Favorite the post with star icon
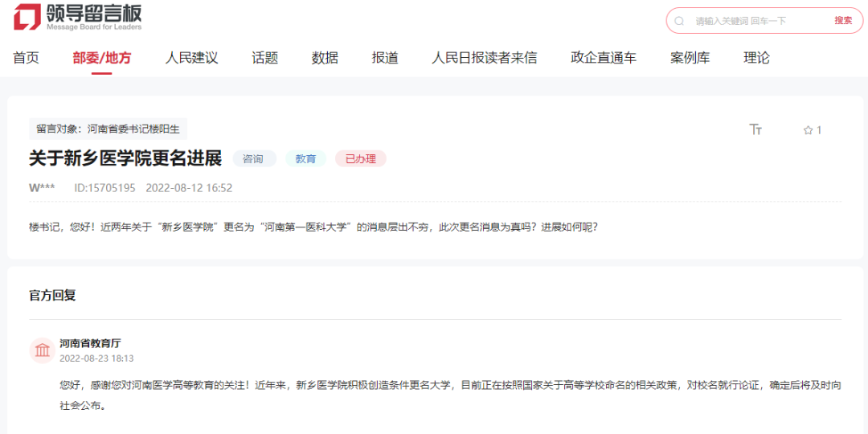 [x=809, y=131]
